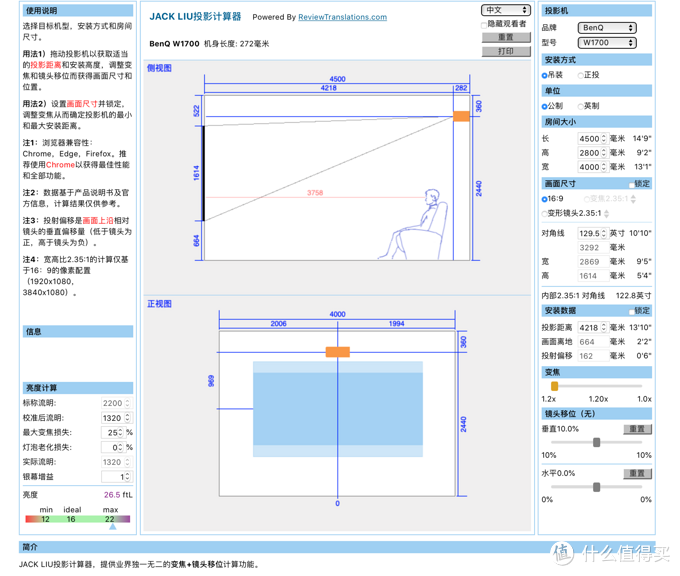Click the room height 2800 field
680x576 pixels.
coord(592,153)
